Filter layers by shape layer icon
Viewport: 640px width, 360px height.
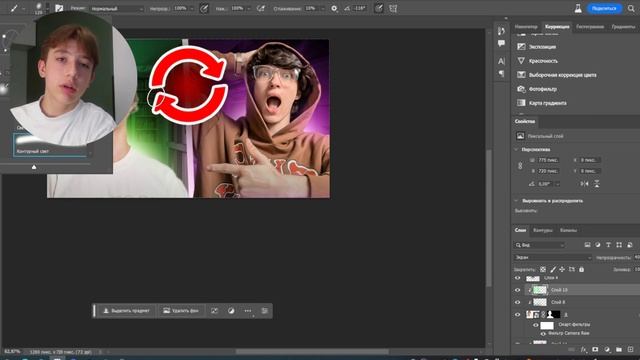tap(619, 244)
